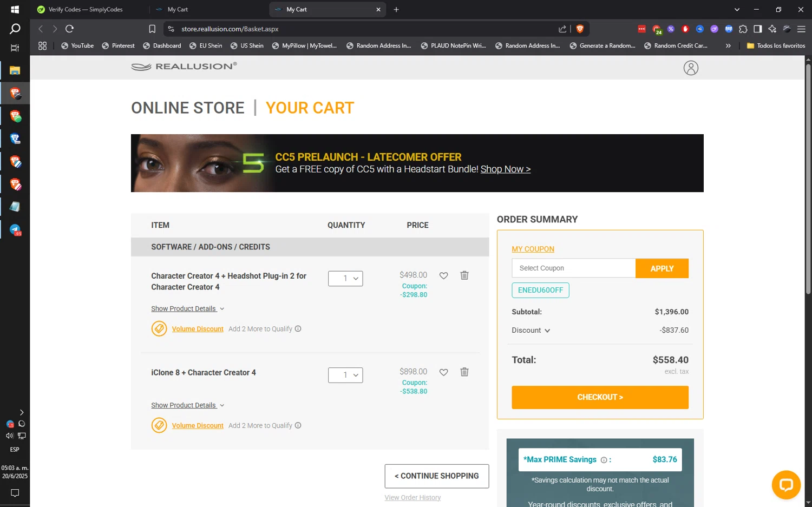Open the user account profile icon
The height and width of the screenshot is (507, 812).
[x=691, y=68]
